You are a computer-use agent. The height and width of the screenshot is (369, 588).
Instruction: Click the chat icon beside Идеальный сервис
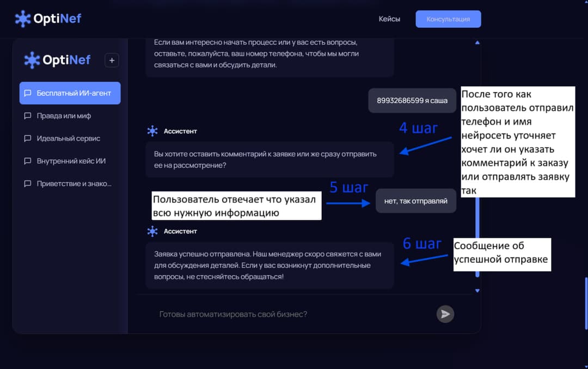tap(28, 139)
